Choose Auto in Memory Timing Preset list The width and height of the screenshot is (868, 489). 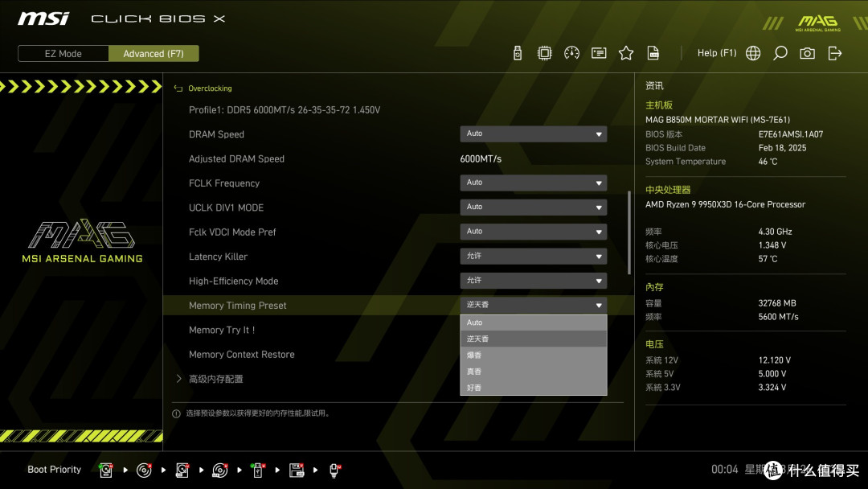coord(533,323)
